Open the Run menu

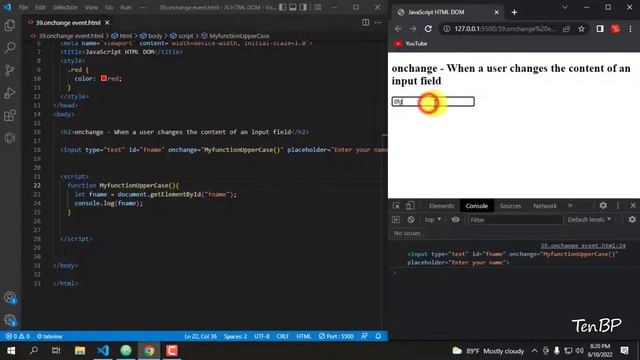(126, 7)
